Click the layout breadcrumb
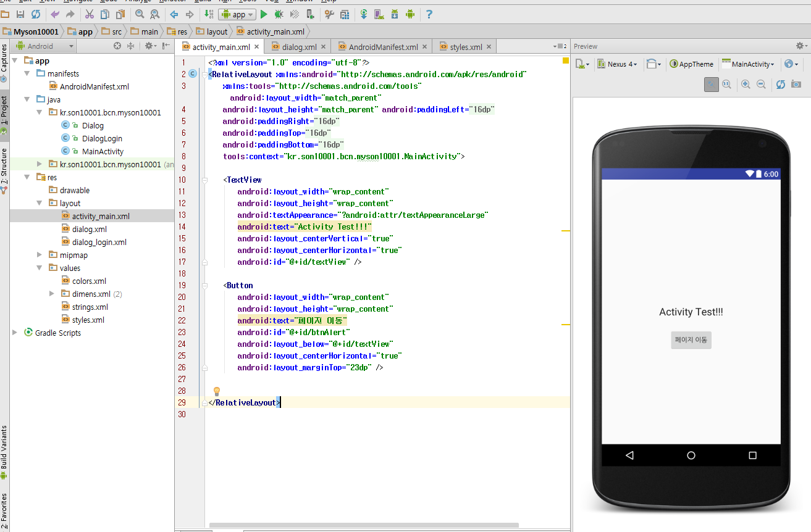Image resolution: width=811 pixels, height=532 pixels. pyautogui.click(x=212, y=31)
